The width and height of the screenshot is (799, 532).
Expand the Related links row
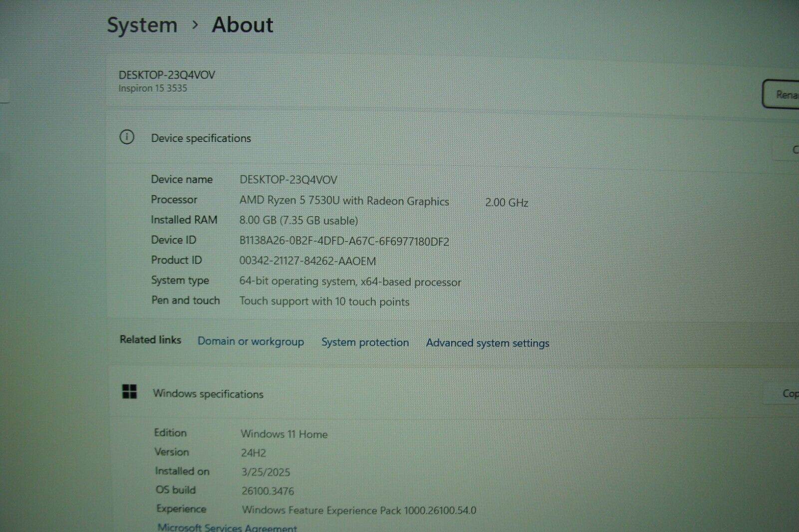(150, 340)
